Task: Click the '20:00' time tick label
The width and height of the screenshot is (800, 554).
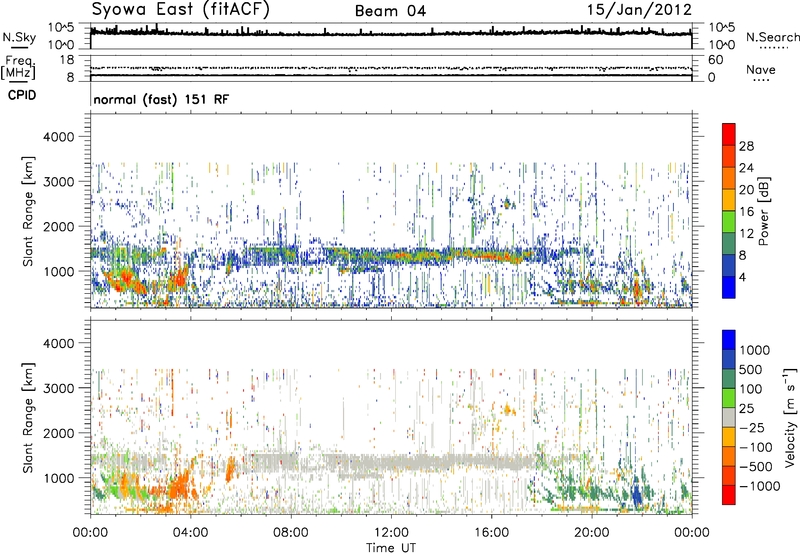Action: click(591, 533)
